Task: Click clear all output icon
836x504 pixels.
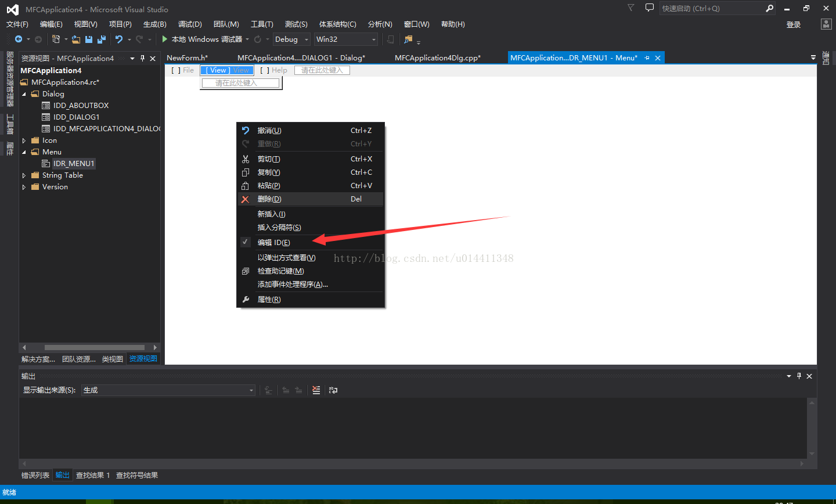Action: [316, 390]
